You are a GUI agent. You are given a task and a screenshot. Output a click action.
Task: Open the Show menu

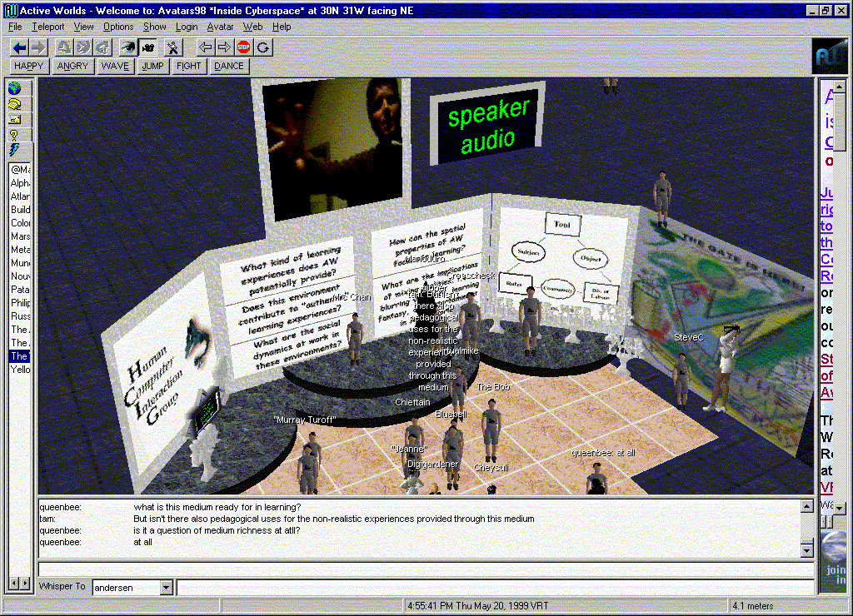coord(154,27)
